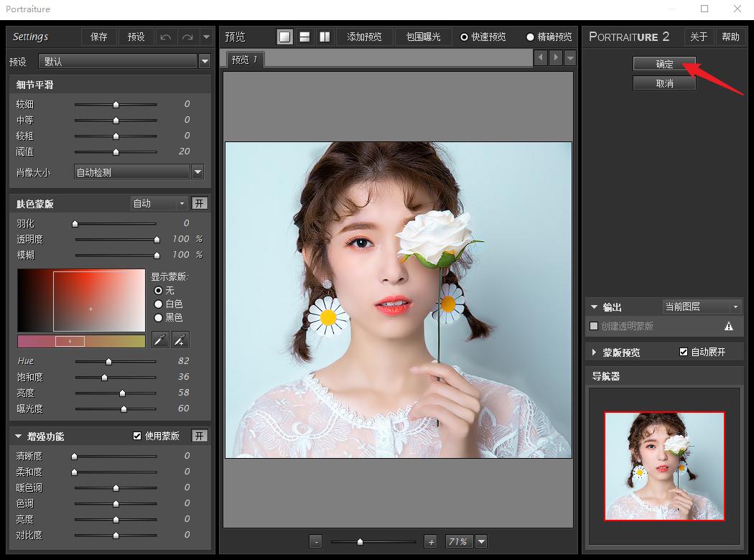The image size is (754, 560).
Task: Toggle the 自动展开 checkbox
Action: 684,353
